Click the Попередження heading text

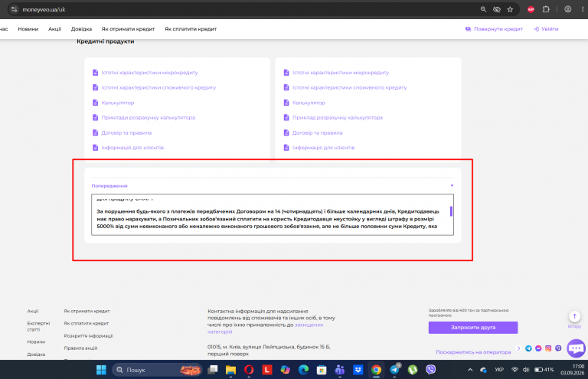coord(109,186)
